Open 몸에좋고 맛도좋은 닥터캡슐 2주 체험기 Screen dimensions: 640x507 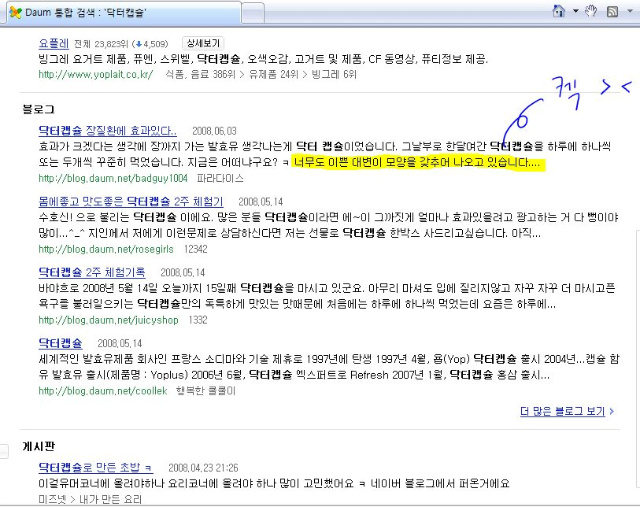point(131,202)
